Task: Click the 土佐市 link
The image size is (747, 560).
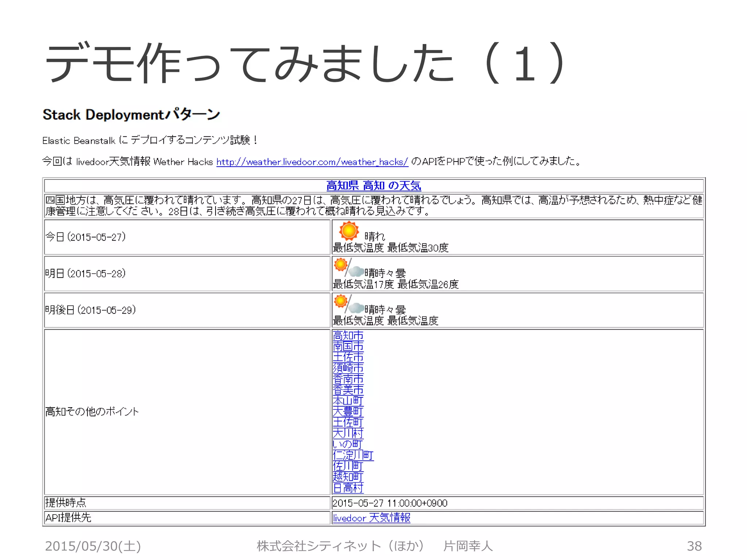Action: point(348,357)
